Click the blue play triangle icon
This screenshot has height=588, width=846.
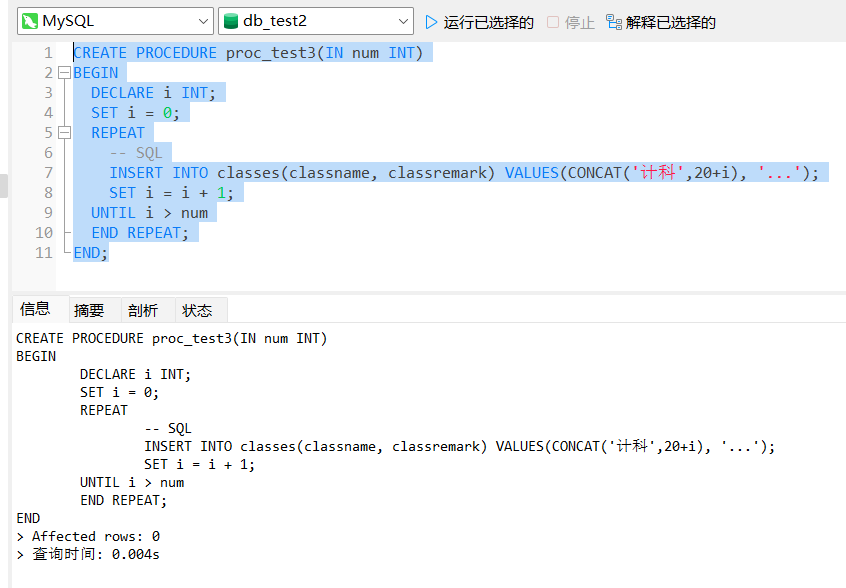(x=431, y=22)
